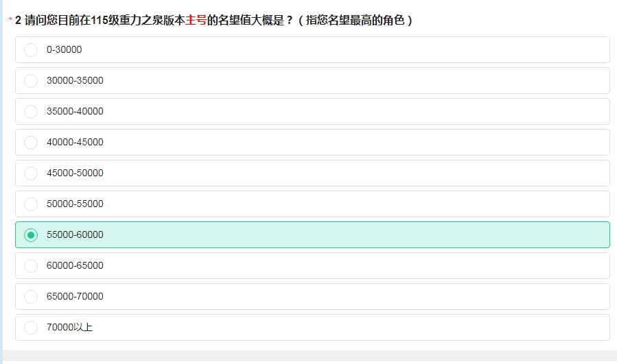Pick the 40000-45000 radio option

[x=31, y=143]
